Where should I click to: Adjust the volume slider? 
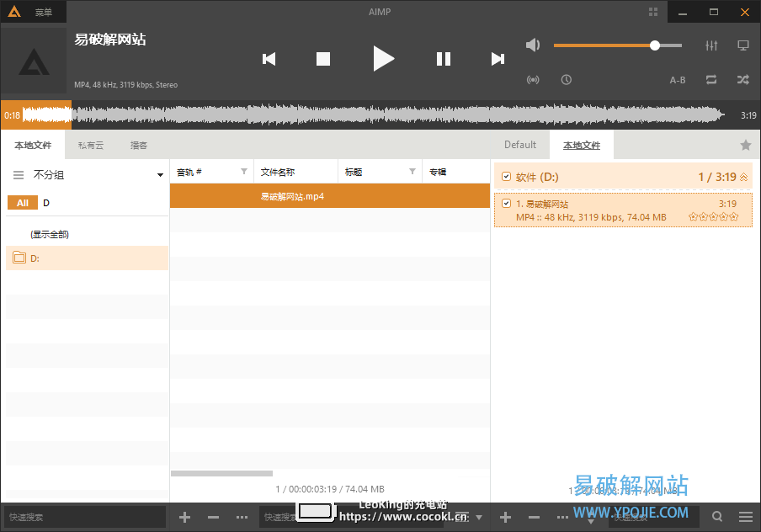point(618,45)
